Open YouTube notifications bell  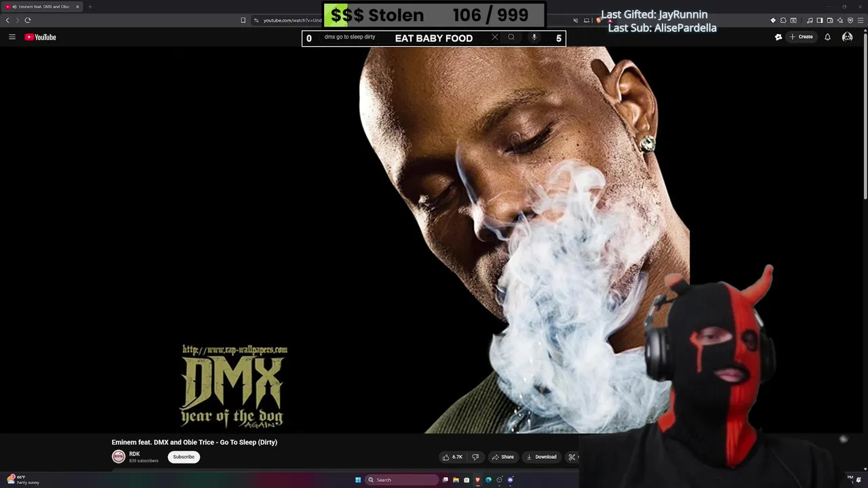[x=827, y=37]
